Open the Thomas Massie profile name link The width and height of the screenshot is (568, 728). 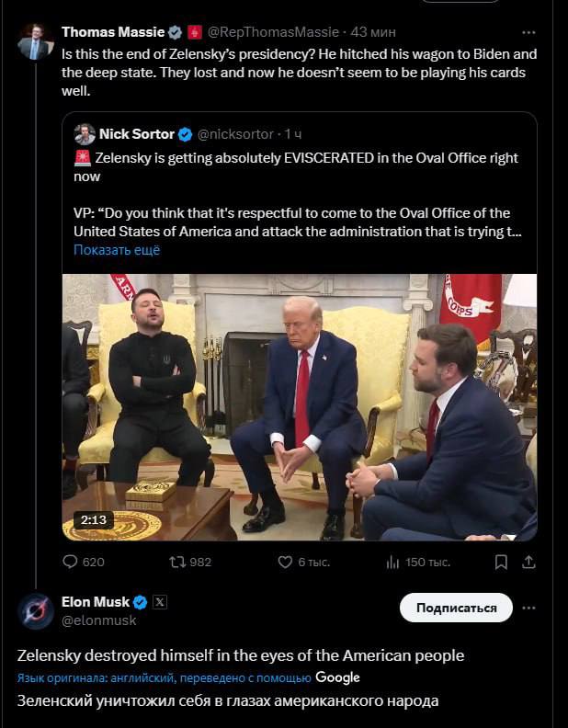[112, 32]
